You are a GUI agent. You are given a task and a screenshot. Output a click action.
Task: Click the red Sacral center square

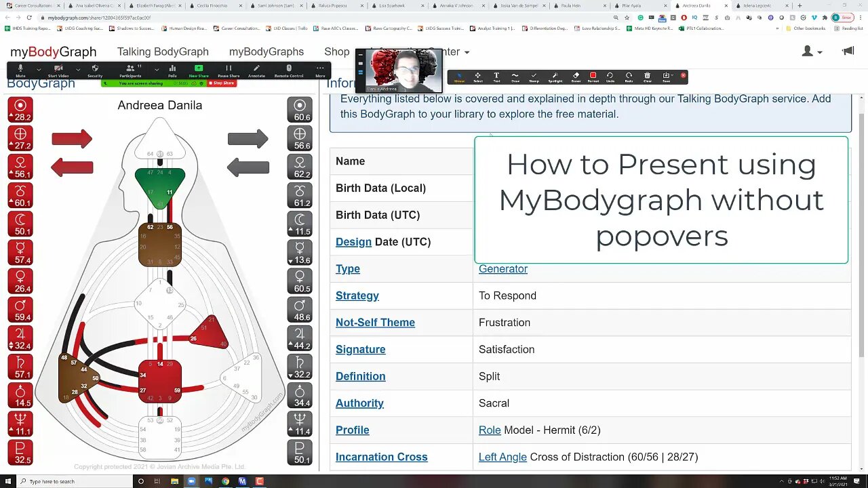click(160, 382)
